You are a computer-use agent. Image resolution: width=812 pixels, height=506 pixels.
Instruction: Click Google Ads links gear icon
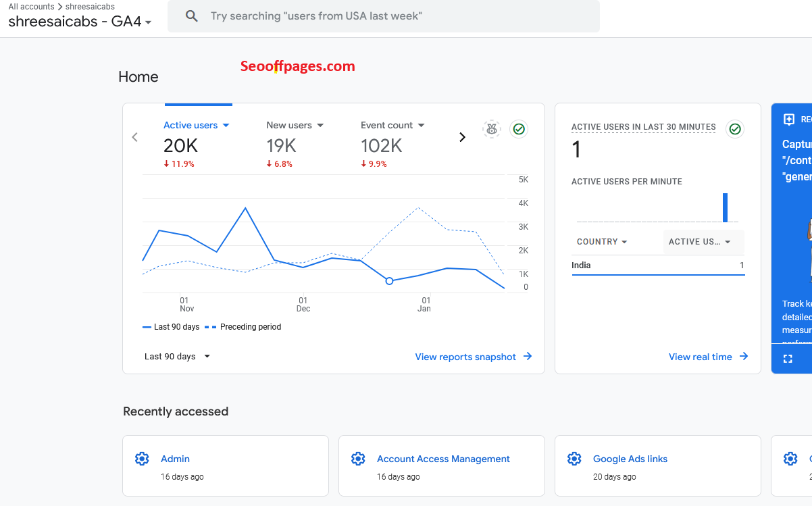pos(574,459)
